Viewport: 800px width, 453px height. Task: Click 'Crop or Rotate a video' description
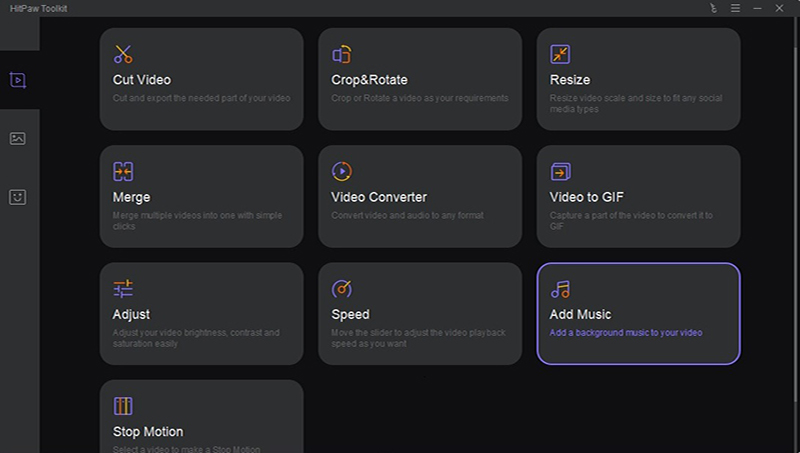(420, 98)
